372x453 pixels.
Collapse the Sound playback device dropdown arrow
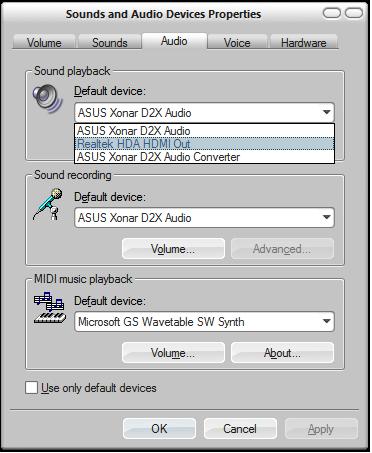(327, 113)
